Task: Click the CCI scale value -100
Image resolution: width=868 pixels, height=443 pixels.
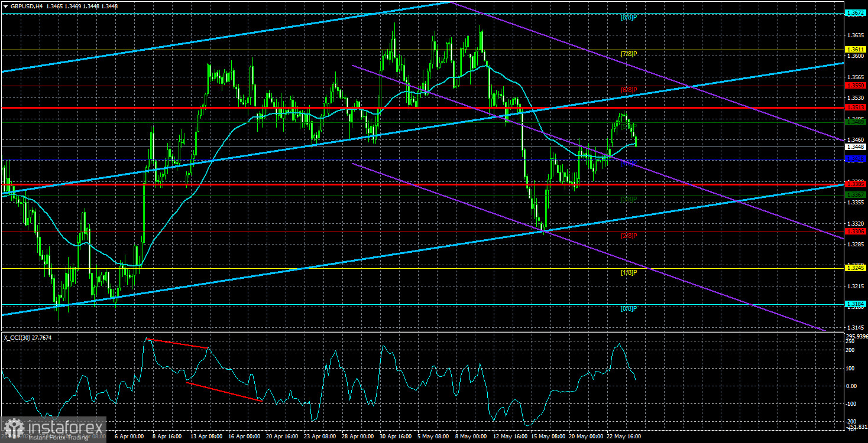Action: tap(853, 404)
